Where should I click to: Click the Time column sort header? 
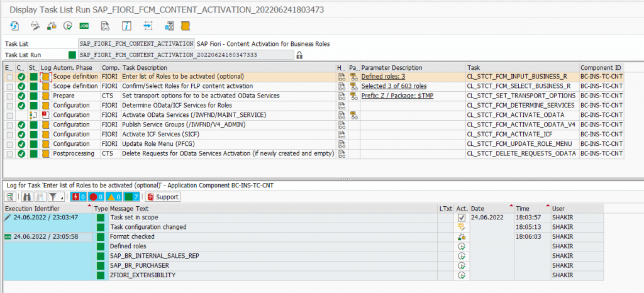[x=532, y=209]
